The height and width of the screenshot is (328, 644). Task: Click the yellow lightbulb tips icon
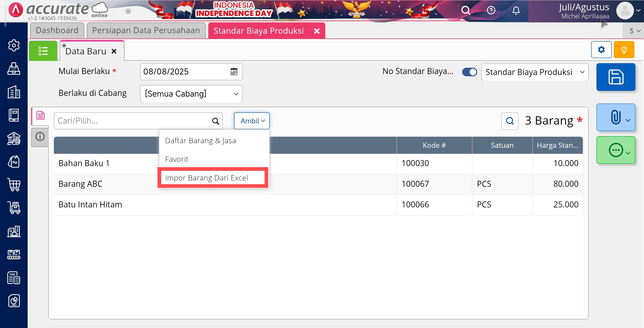pyautogui.click(x=624, y=50)
